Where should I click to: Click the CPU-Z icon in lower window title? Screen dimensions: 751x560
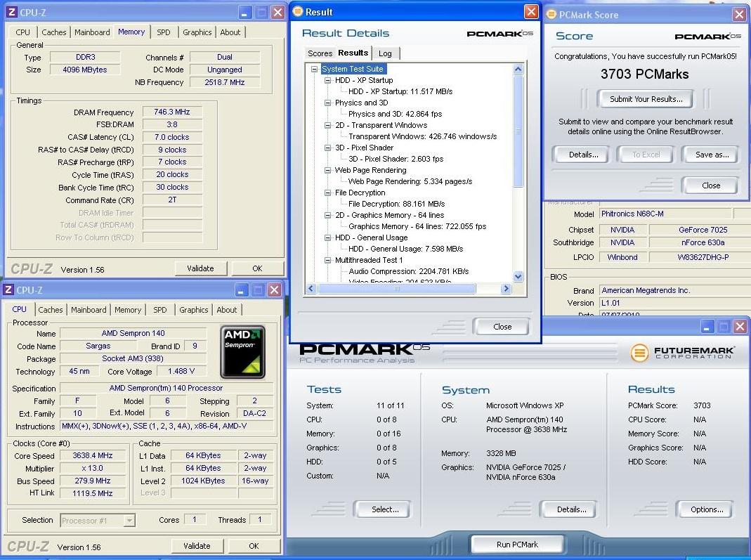tap(8, 289)
